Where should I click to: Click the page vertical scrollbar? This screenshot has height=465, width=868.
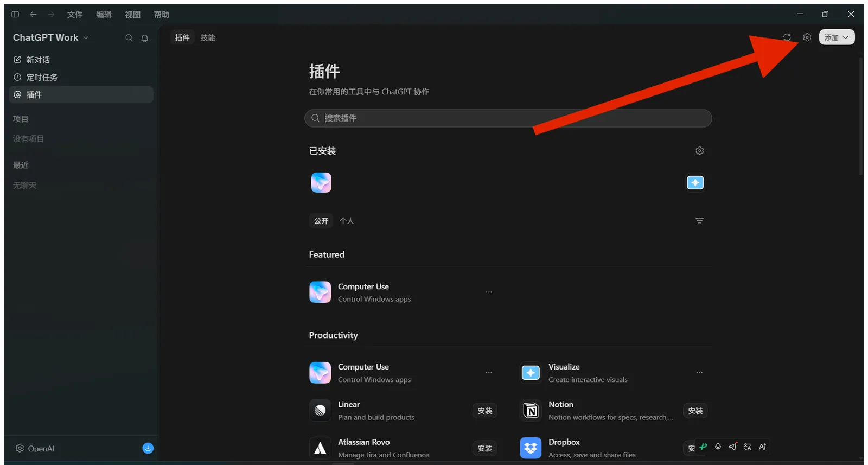861,116
